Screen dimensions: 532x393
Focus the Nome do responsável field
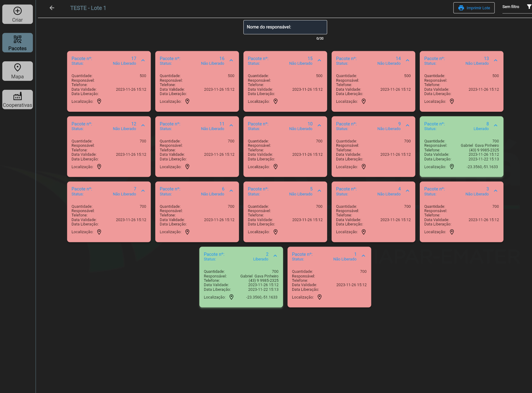click(x=285, y=27)
